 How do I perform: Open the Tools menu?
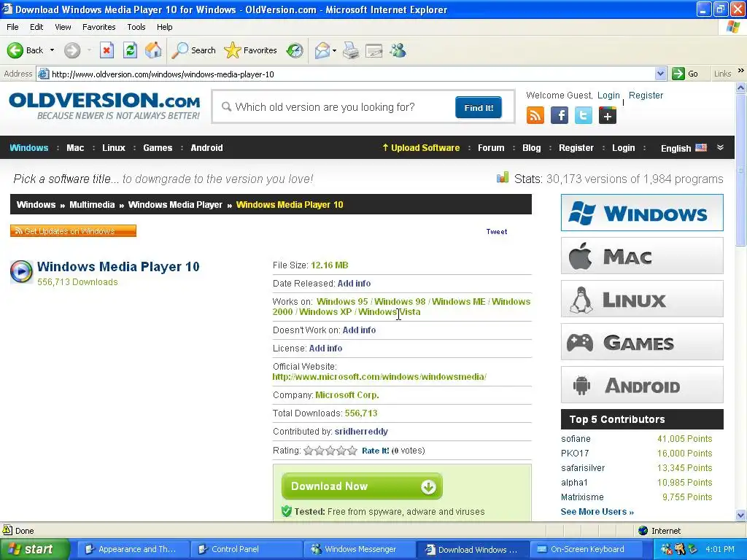(x=136, y=27)
